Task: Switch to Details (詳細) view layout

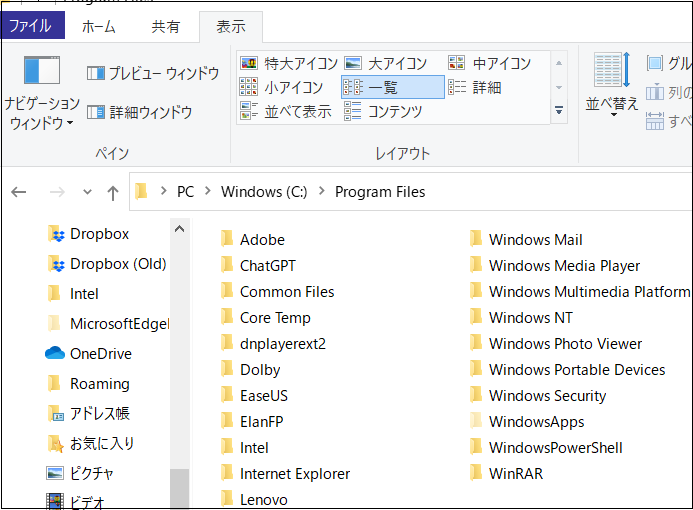Action: click(476, 87)
